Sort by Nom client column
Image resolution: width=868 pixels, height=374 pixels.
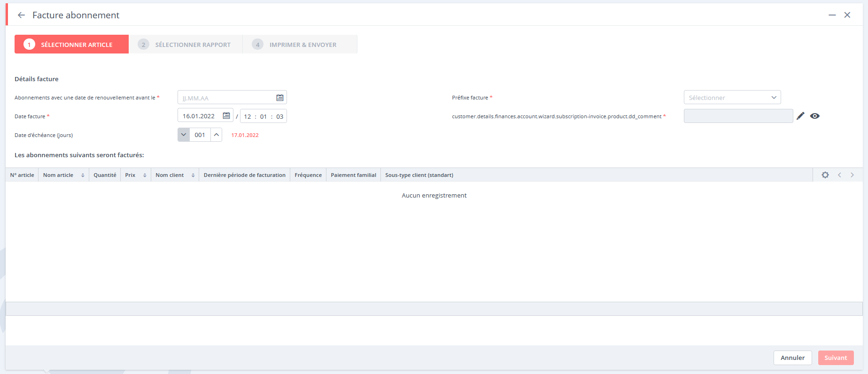(x=193, y=175)
